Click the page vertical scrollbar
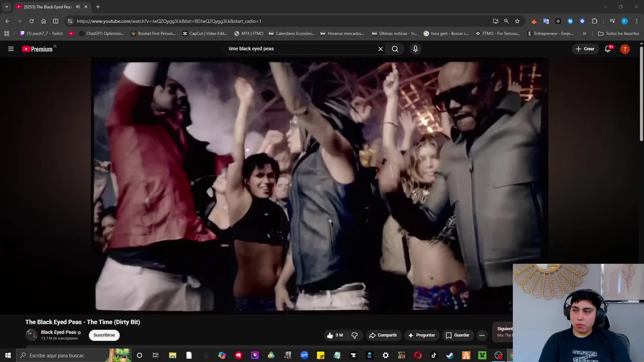The width and height of the screenshot is (644, 362). (641, 93)
